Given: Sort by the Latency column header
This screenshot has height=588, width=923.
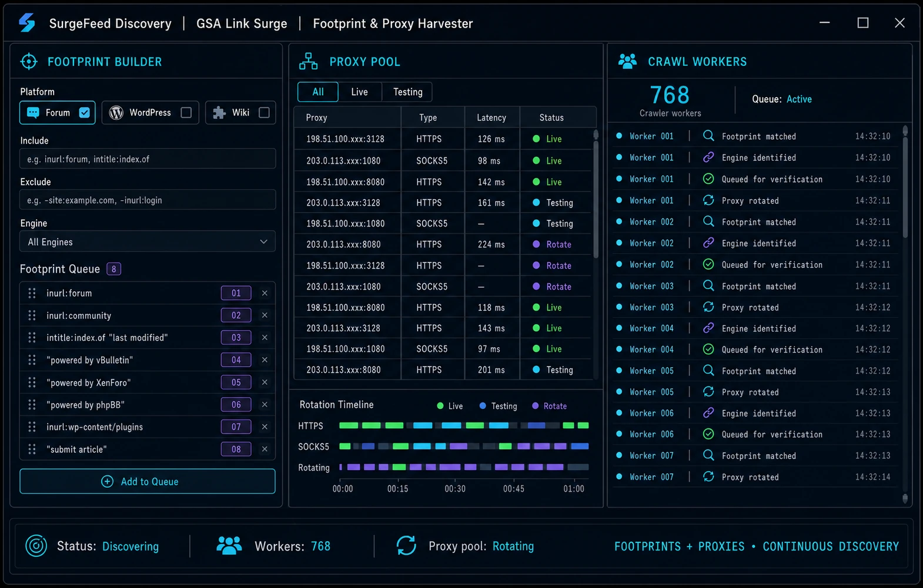Looking at the screenshot, I should (491, 117).
